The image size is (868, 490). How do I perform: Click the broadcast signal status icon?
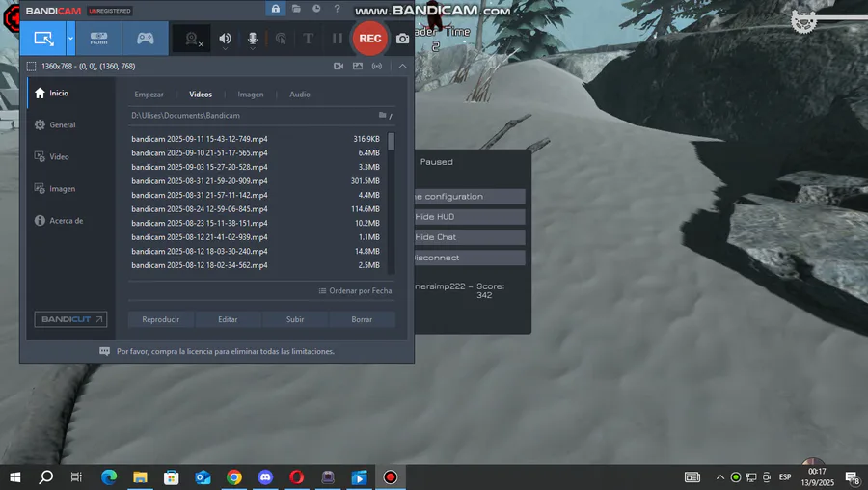pos(377,66)
